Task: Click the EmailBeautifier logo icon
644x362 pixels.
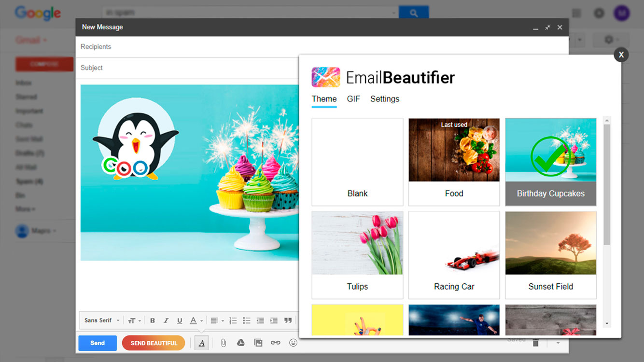Action: pyautogui.click(x=326, y=77)
